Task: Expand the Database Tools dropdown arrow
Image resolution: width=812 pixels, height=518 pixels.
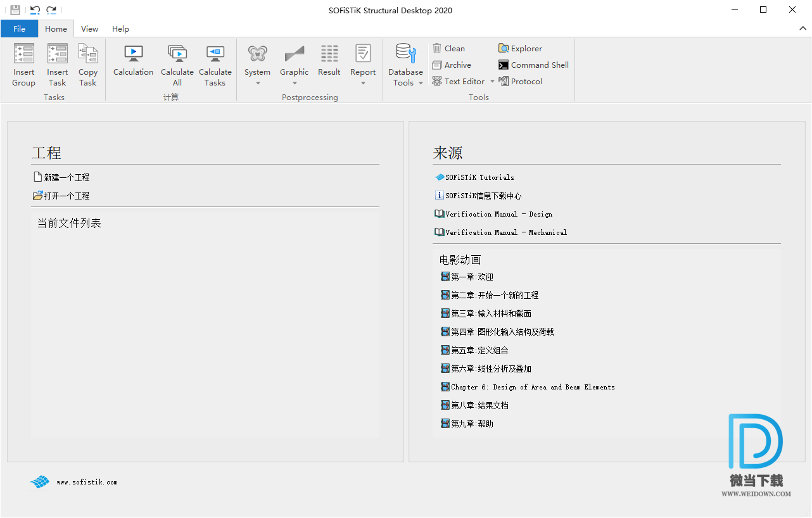Action: point(421,83)
